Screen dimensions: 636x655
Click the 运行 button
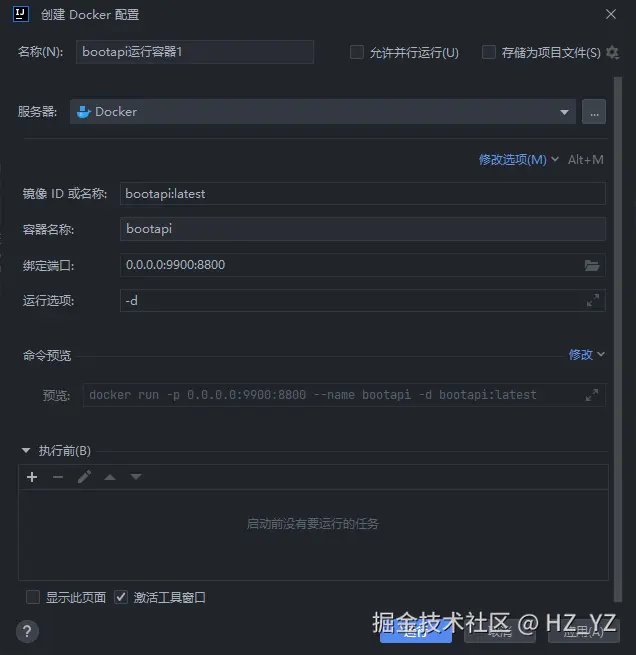click(x=416, y=632)
